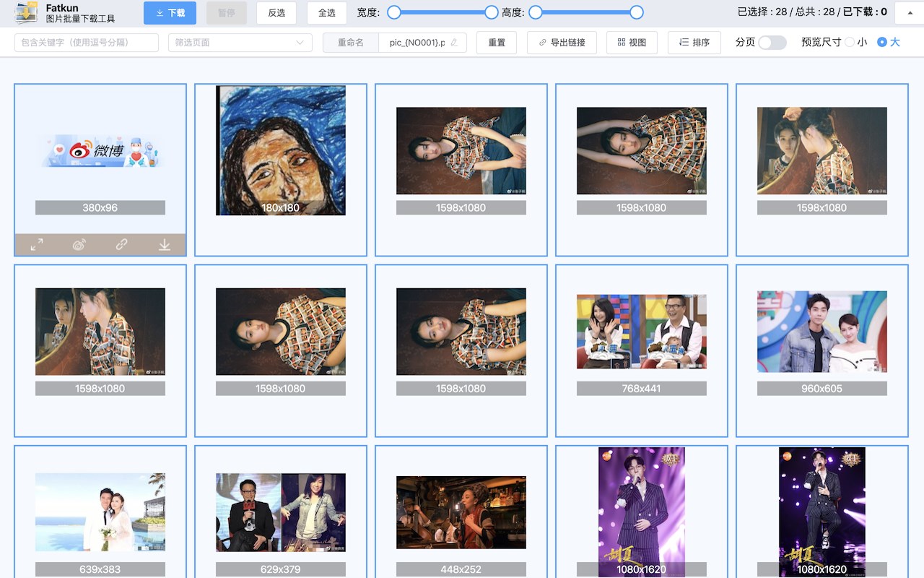Click right handle of 高度 slider

click(637, 12)
